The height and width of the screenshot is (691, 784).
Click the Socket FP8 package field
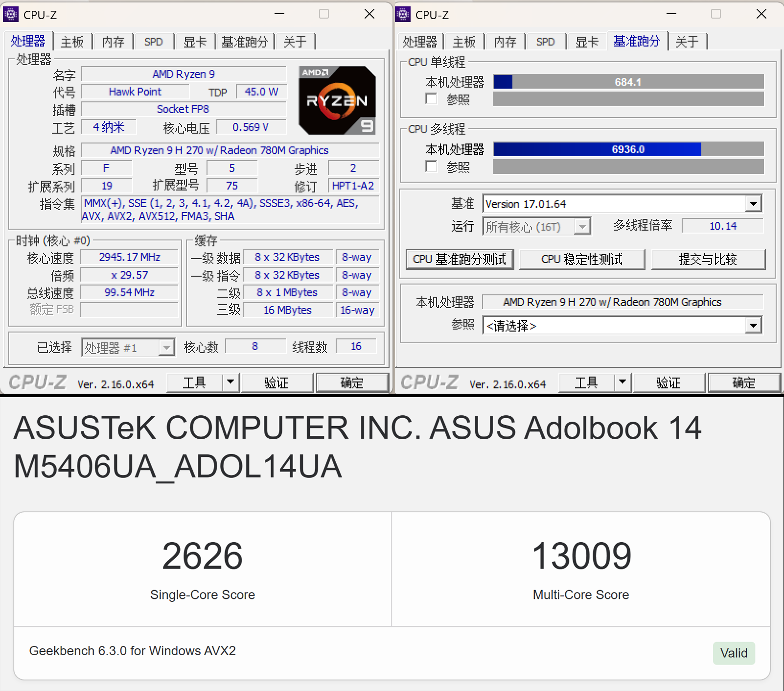coord(184,109)
